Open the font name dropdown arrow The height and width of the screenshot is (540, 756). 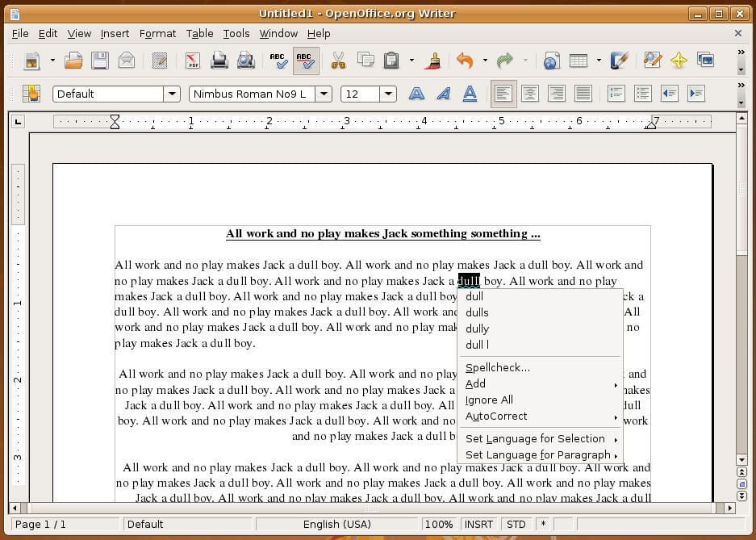tap(324, 94)
